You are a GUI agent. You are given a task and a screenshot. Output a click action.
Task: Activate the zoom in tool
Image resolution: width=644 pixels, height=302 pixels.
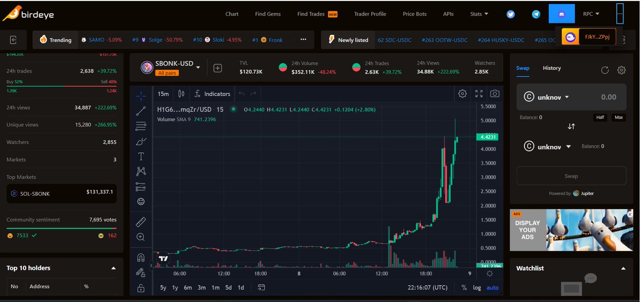point(141,237)
